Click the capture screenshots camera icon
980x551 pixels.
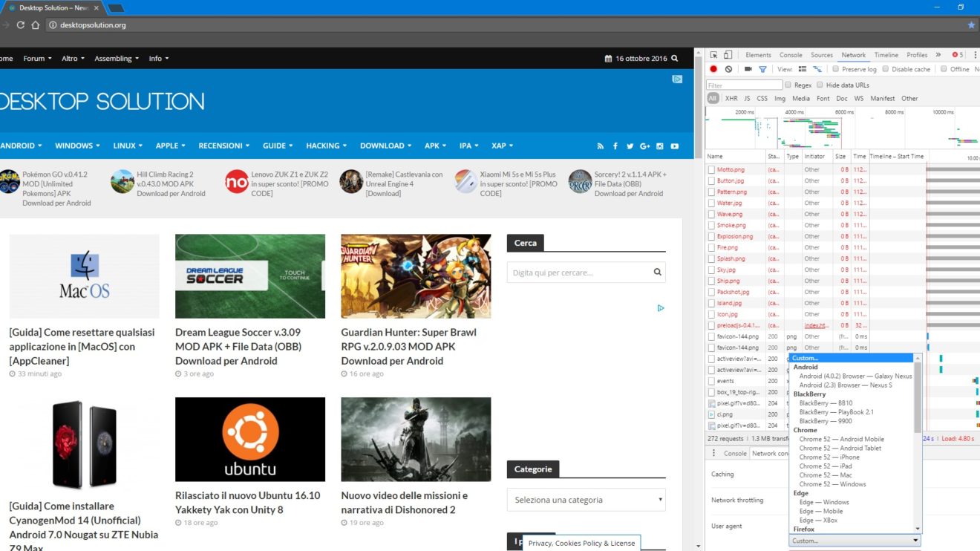(748, 69)
